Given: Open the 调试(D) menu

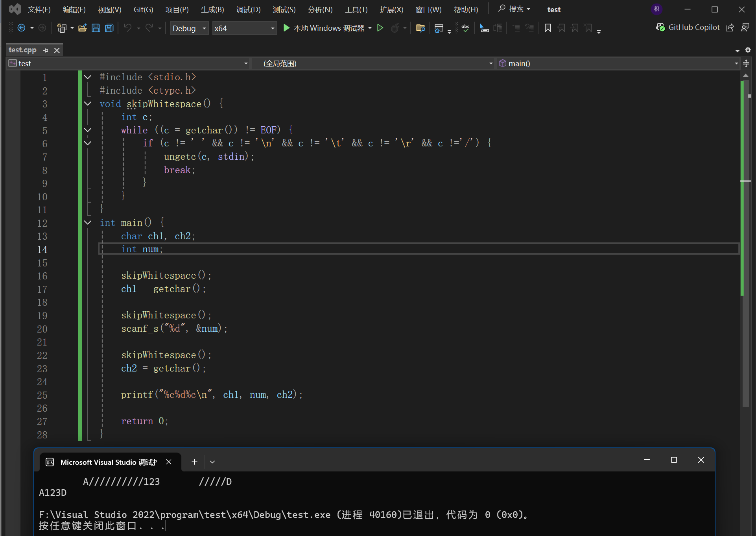Looking at the screenshot, I should coord(248,9).
